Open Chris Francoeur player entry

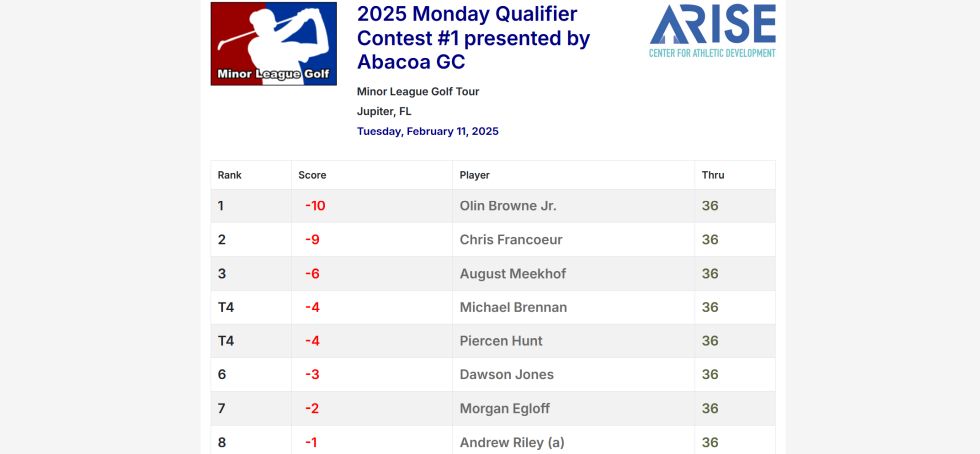[x=511, y=240]
